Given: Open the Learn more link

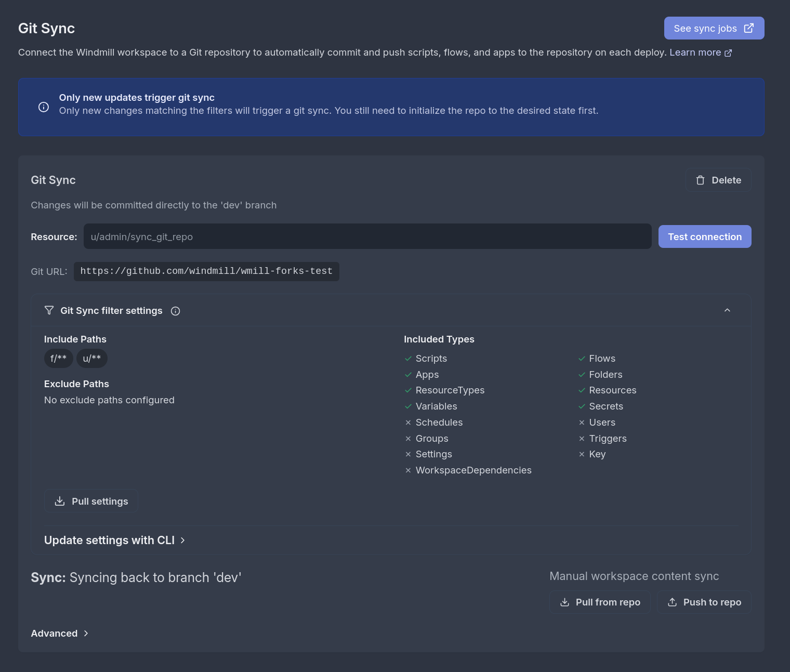Looking at the screenshot, I should click(x=695, y=52).
